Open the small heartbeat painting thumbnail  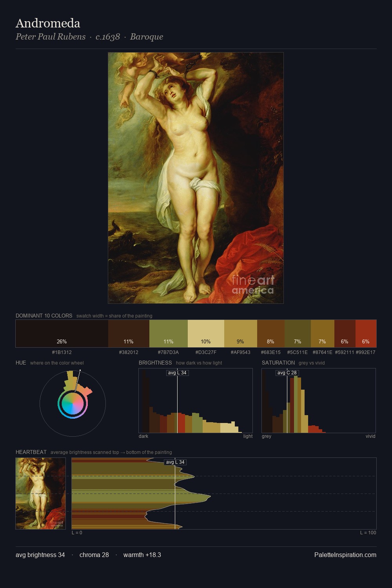pyautogui.click(x=41, y=494)
